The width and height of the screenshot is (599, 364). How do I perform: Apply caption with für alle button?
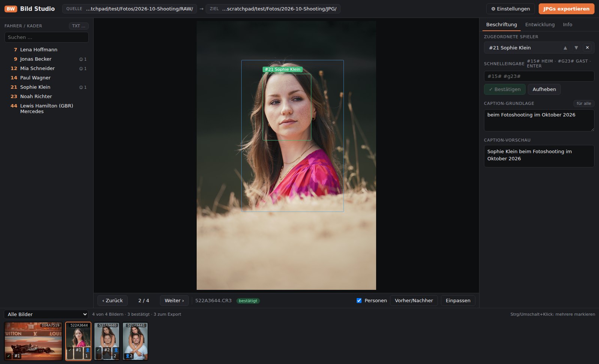click(584, 103)
